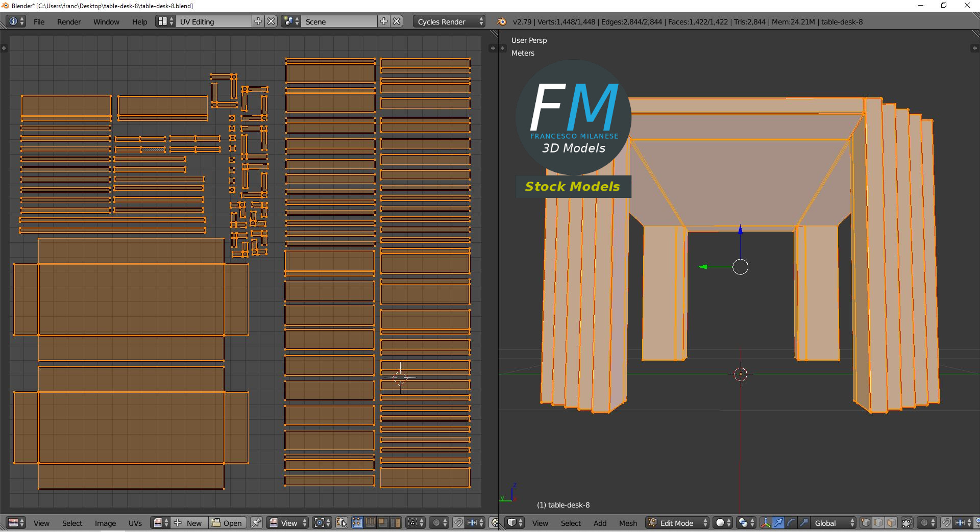This screenshot has width=980, height=532.
Task: Toggle pin image in UV editor
Action: pos(257,523)
